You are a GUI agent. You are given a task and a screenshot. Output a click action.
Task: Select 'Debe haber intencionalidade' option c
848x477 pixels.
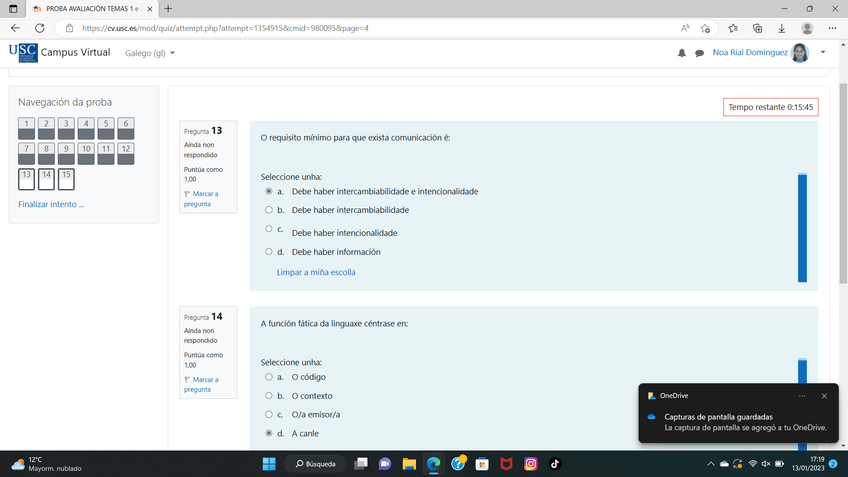[x=269, y=229]
